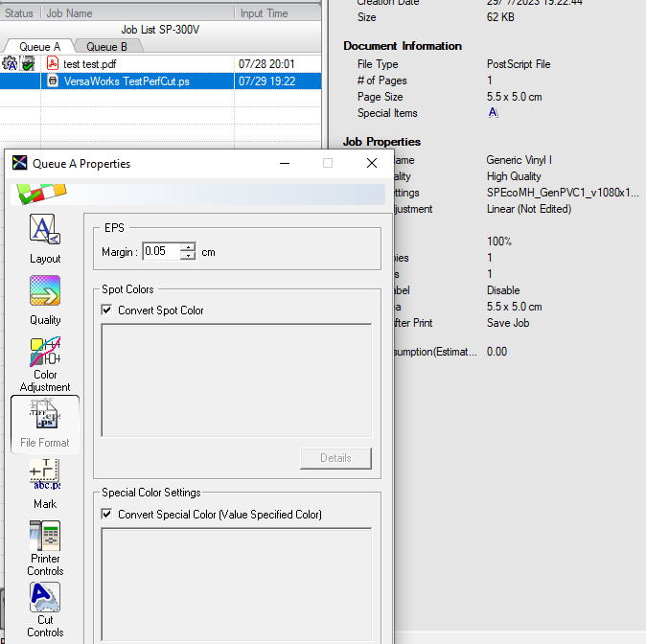Click the VersaWorks icon in Queue A Properties title
The image size is (646, 644).
19,163
